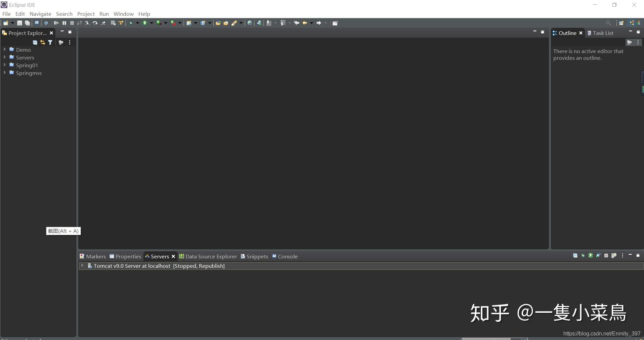Click the Step Return icon

pos(103,23)
